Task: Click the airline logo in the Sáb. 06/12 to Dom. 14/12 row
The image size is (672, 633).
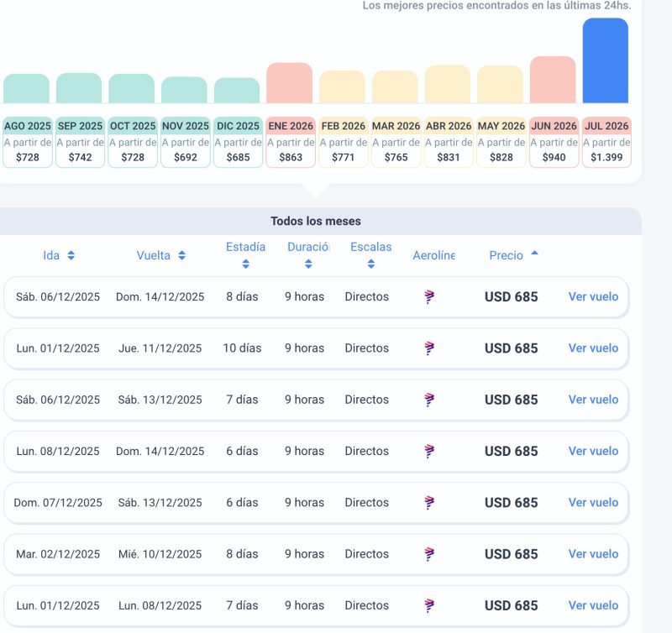Action: coord(429,296)
